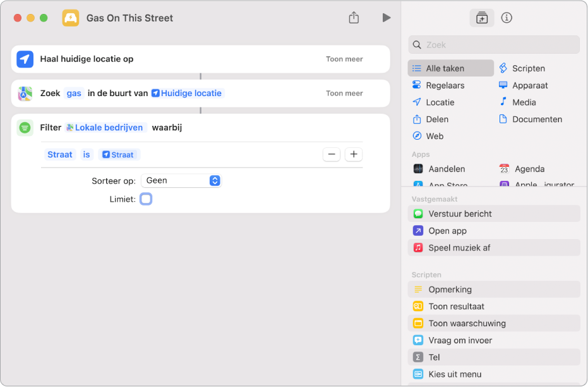The width and height of the screenshot is (588, 387).
Task: Remove the filter condition with minus button
Action: tap(332, 154)
